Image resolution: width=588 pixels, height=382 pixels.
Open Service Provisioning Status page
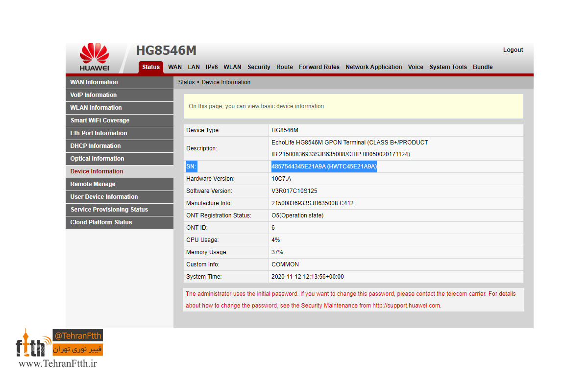pyautogui.click(x=120, y=210)
